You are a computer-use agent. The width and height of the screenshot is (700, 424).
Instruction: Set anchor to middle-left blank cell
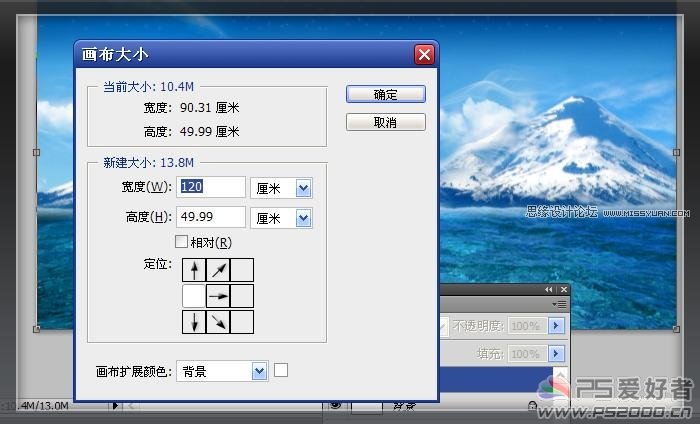(x=194, y=296)
